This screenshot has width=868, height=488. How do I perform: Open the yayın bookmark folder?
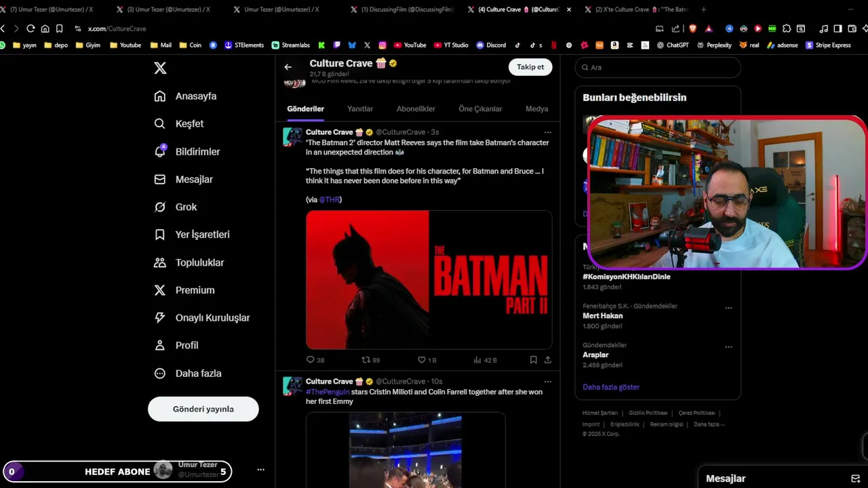point(24,45)
